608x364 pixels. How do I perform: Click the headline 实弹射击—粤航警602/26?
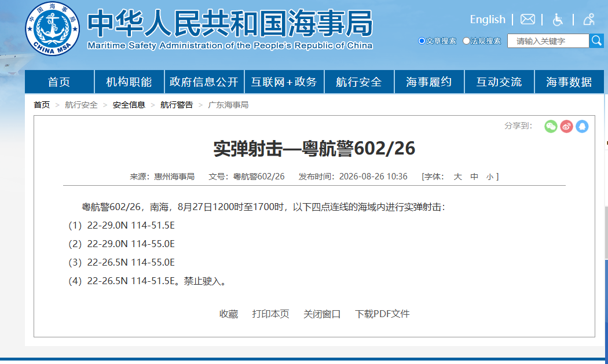(314, 149)
